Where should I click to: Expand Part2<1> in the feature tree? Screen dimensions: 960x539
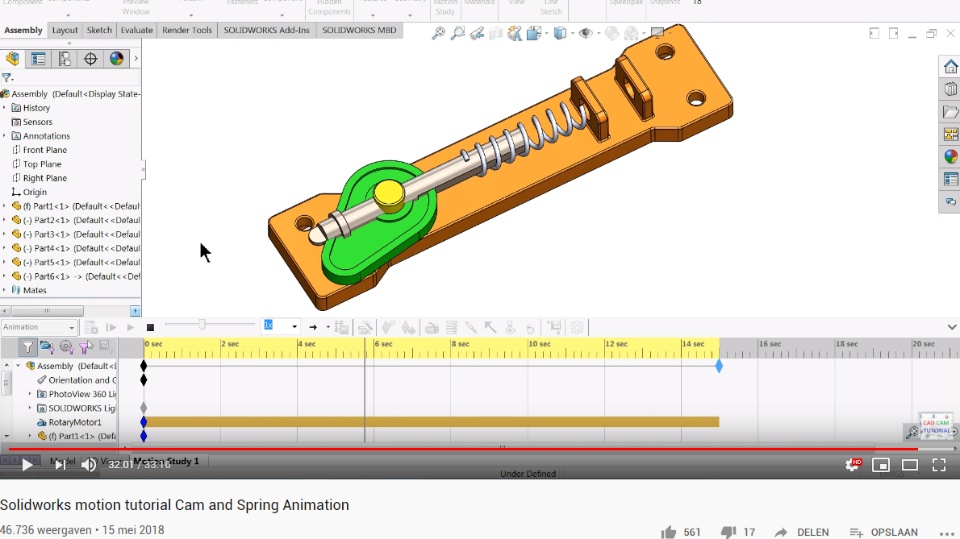pyautogui.click(x=4, y=220)
